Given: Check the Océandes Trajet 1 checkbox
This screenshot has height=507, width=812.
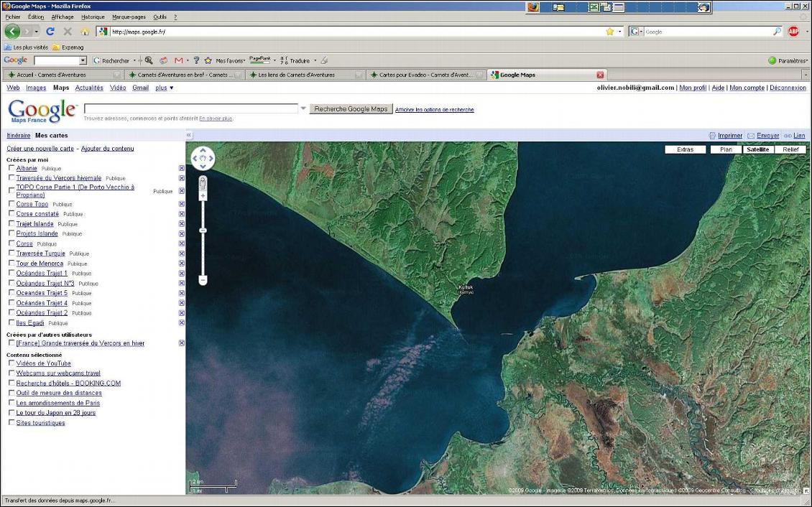Looking at the screenshot, I should click(x=11, y=273).
